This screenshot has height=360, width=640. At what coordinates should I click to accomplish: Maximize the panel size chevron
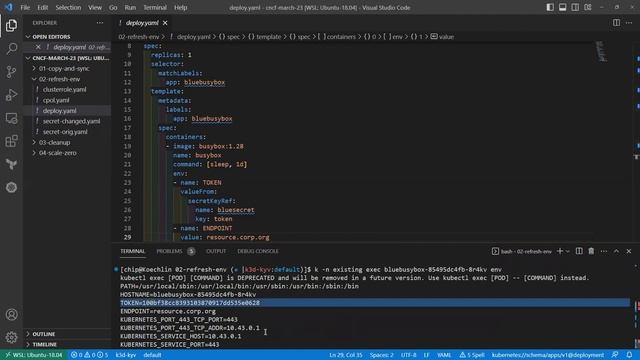[x=616, y=251]
